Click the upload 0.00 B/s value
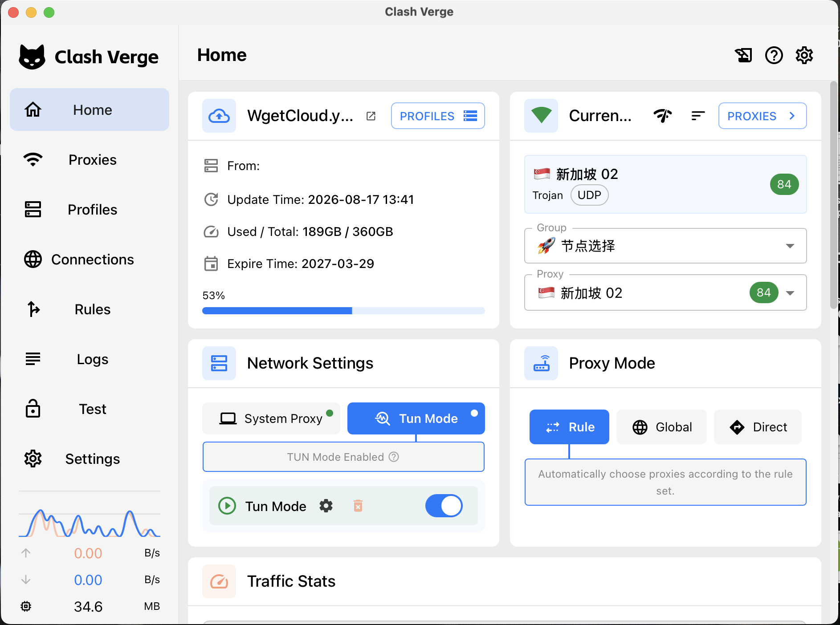Screen dimensions: 840x625 tap(88, 553)
